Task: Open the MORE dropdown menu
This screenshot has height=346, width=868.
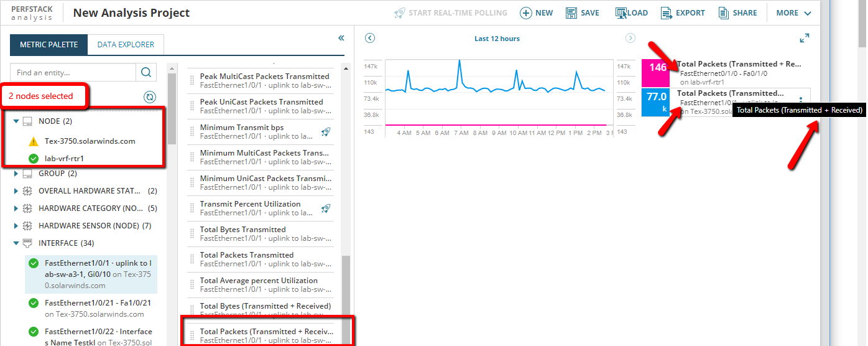Action: [793, 13]
